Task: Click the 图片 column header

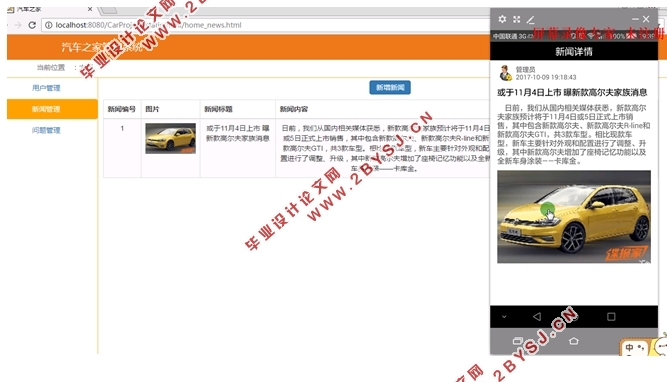Action: 152,109
